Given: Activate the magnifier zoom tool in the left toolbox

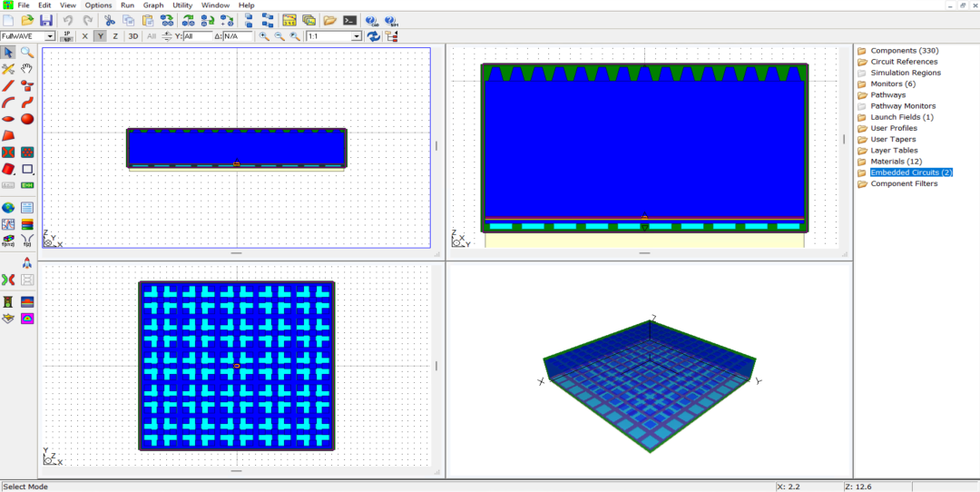Looking at the screenshot, I should [27, 53].
